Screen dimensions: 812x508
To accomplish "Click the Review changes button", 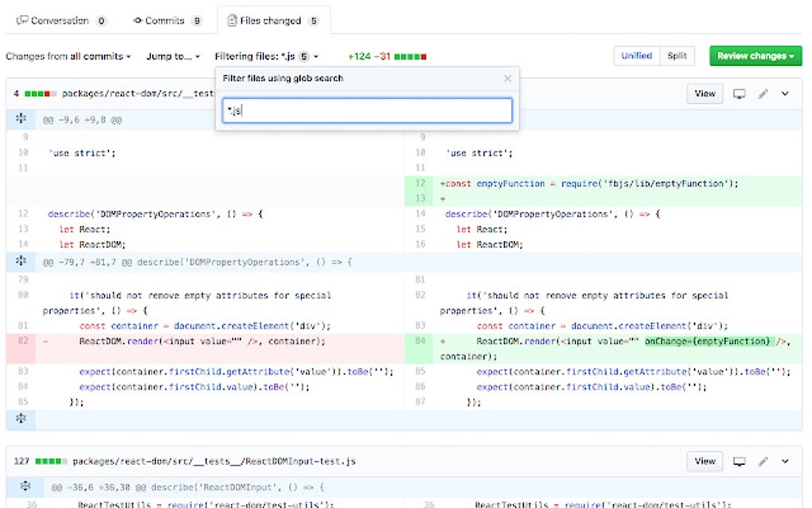I will point(755,56).
